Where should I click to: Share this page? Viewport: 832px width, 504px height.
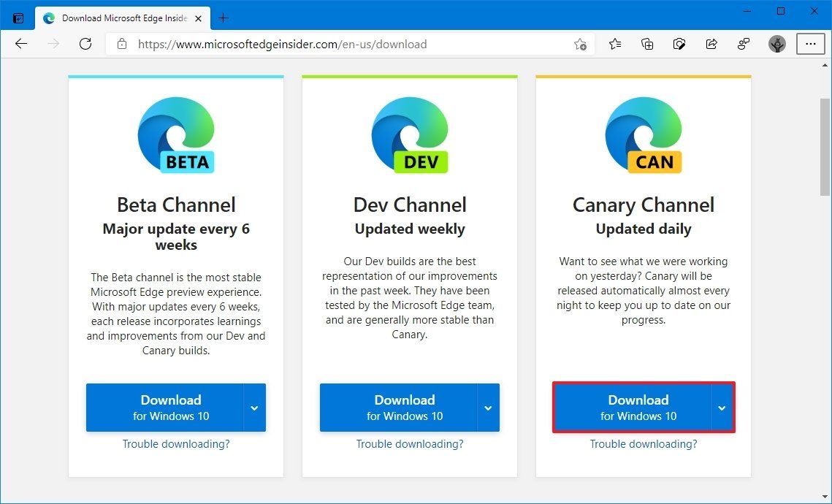pyautogui.click(x=711, y=44)
